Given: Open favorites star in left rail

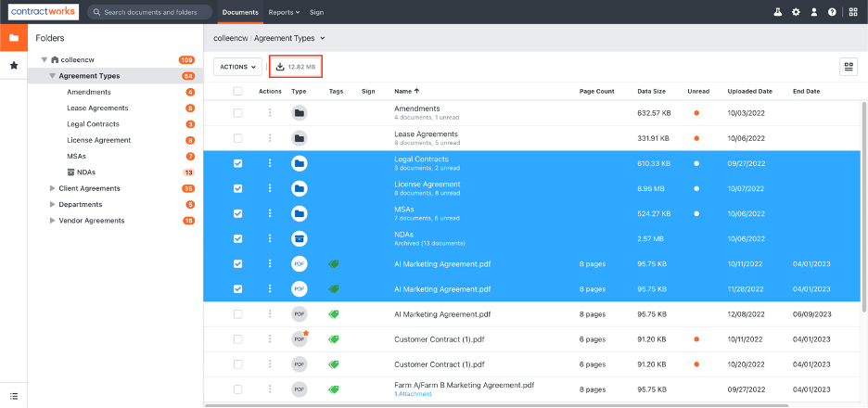Looking at the screenshot, I should (14, 65).
